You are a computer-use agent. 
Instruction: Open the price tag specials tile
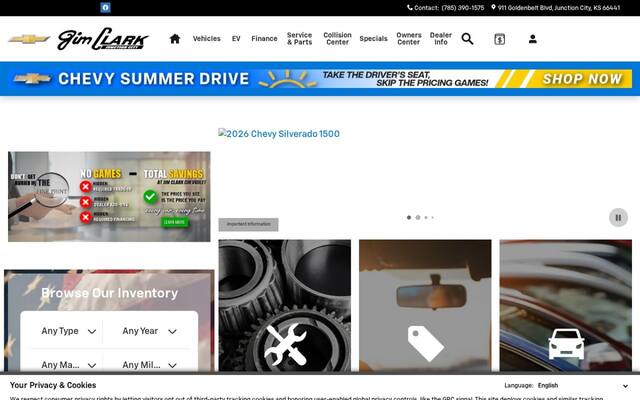click(x=425, y=305)
